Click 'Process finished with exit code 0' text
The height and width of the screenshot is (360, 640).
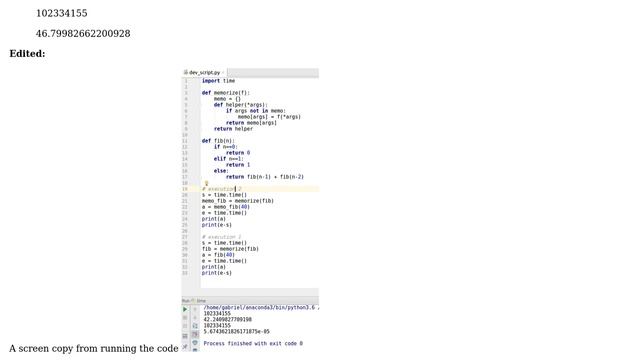tap(253, 344)
